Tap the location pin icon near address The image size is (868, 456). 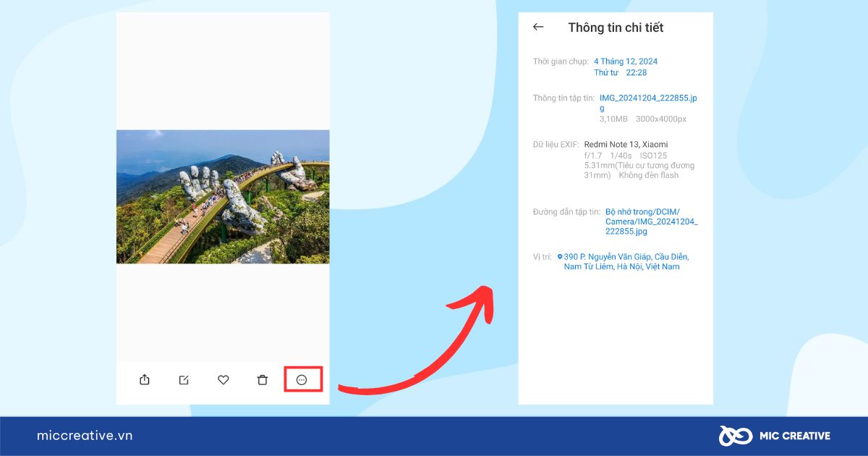[560, 256]
